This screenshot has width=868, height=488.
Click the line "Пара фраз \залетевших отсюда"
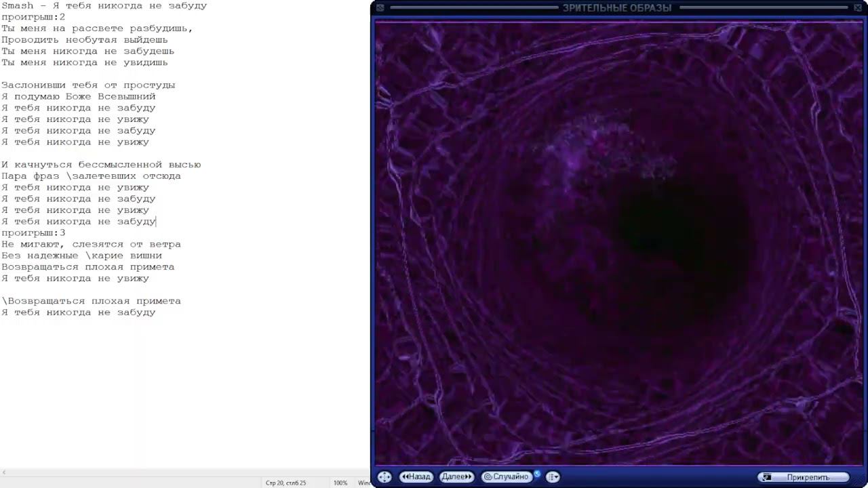[x=91, y=176]
